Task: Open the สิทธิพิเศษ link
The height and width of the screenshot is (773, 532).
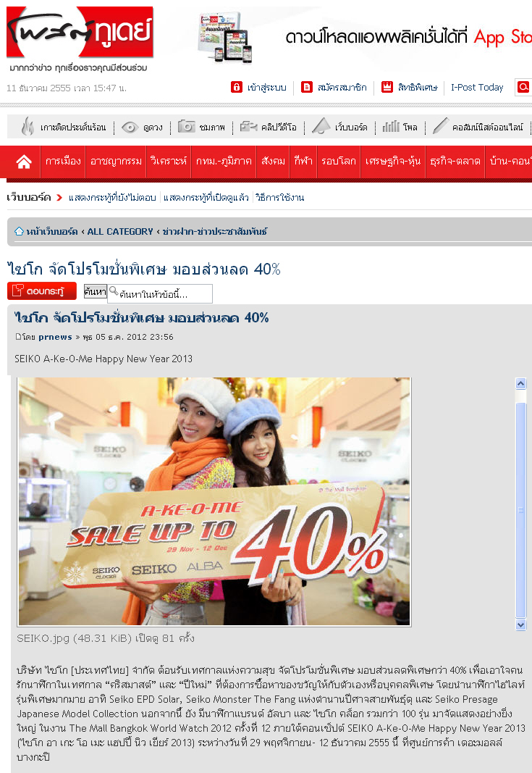Action: (x=418, y=87)
